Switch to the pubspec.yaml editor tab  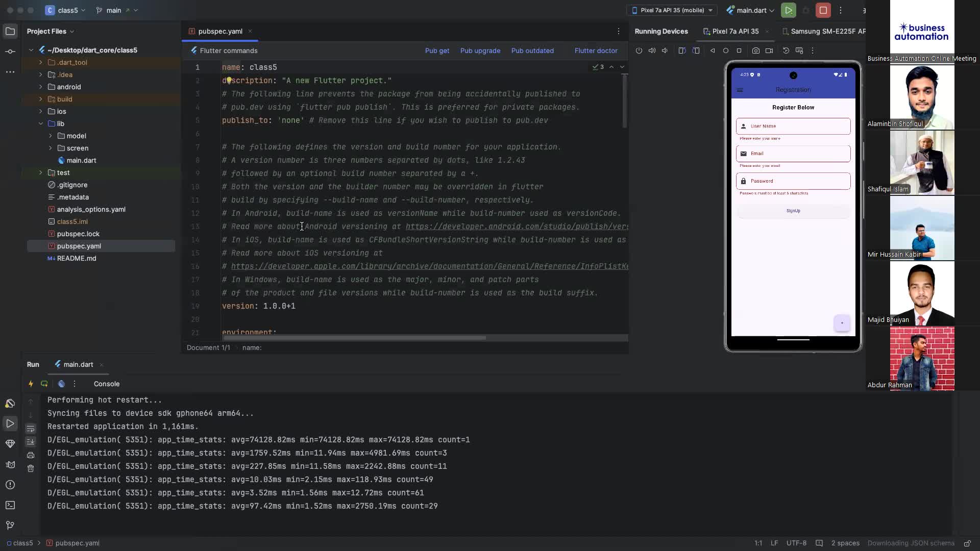coord(220,31)
